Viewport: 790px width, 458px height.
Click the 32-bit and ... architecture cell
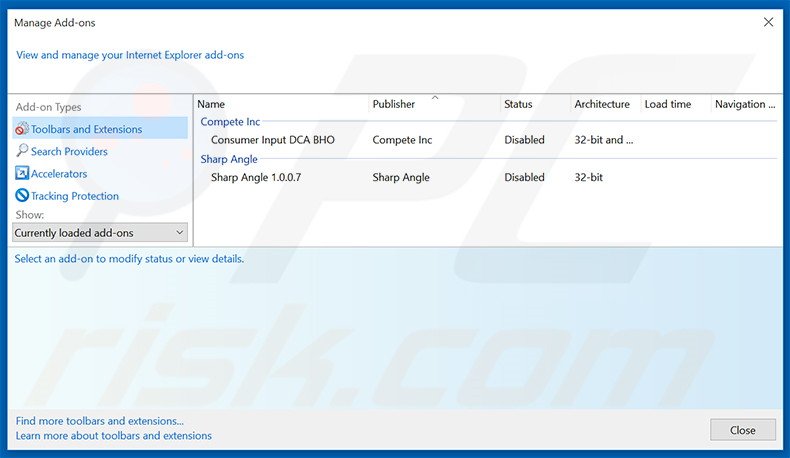[x=604, y=140]
